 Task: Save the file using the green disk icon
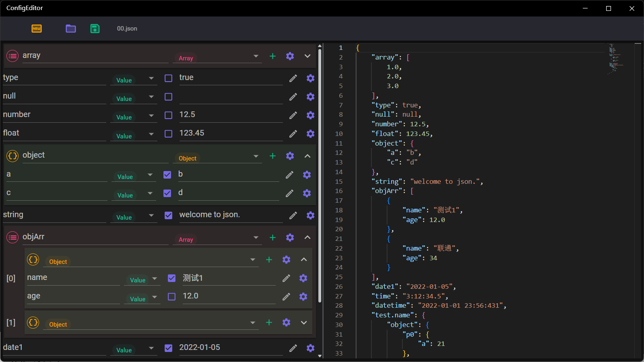(x=95, y=29)
